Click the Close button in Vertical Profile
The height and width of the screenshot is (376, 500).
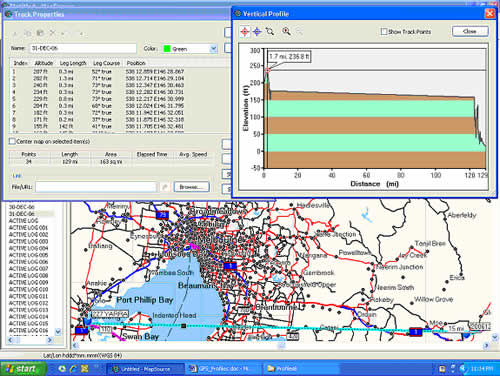(x=470, y=31)
